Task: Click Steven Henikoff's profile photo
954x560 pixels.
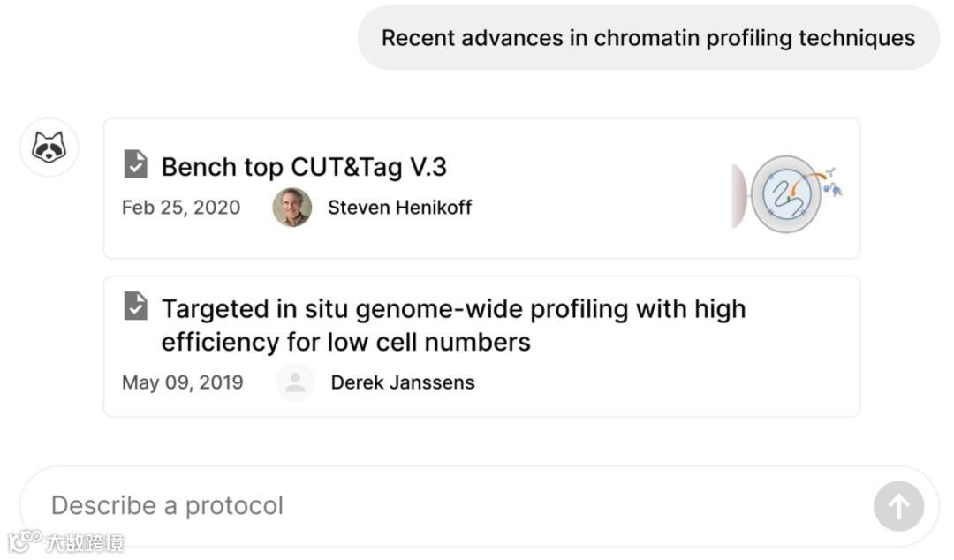Action: [x=291, y=208]
